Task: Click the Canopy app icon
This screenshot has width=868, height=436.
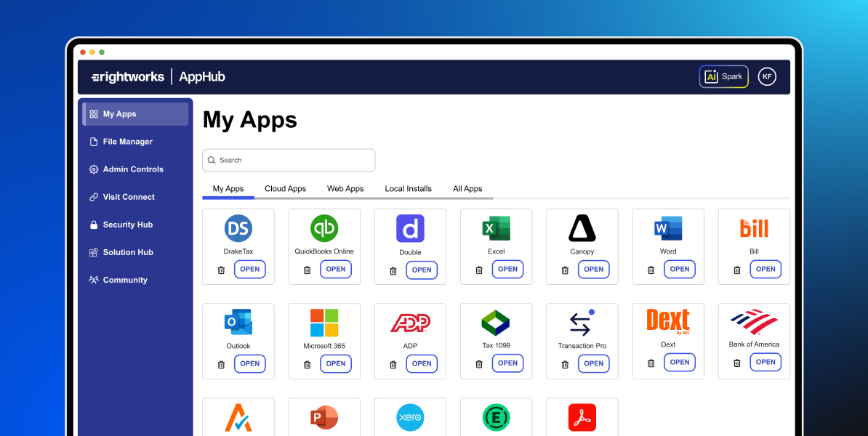Action: [582, 228]
